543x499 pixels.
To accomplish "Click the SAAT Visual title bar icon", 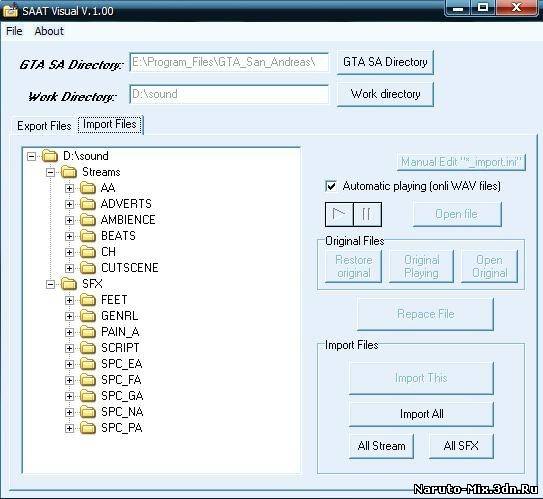I will click(x=10, y=11).
